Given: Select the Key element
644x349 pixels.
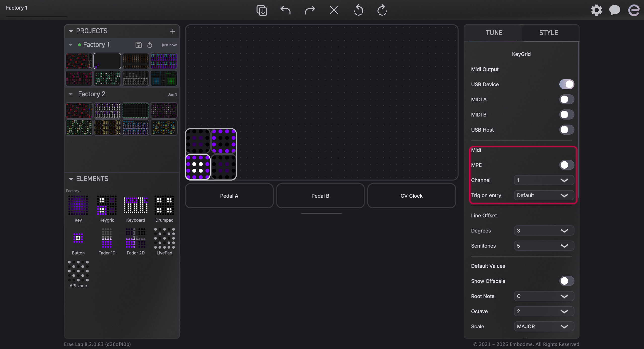Looking at the screenshot, I should click(78, 209).
